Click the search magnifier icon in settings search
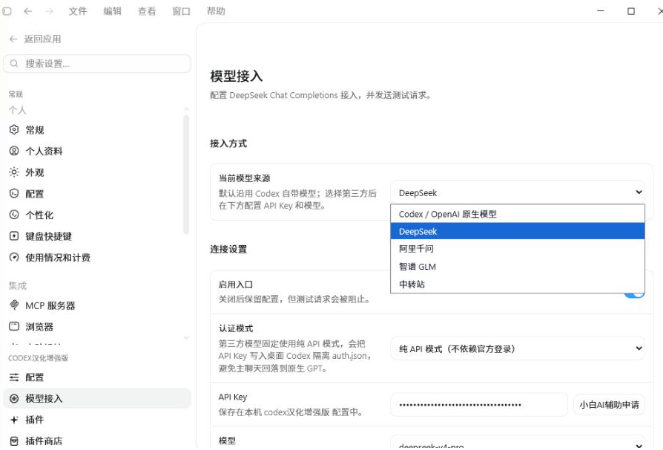This screenshot has width=663, height=450. 14,63
